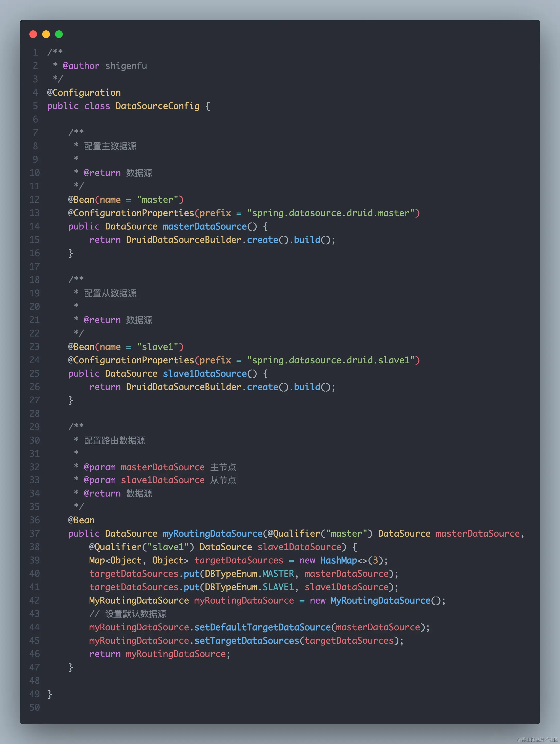Click the method name 'myRoutingDataSource' on line 37

tap(212, 534)
